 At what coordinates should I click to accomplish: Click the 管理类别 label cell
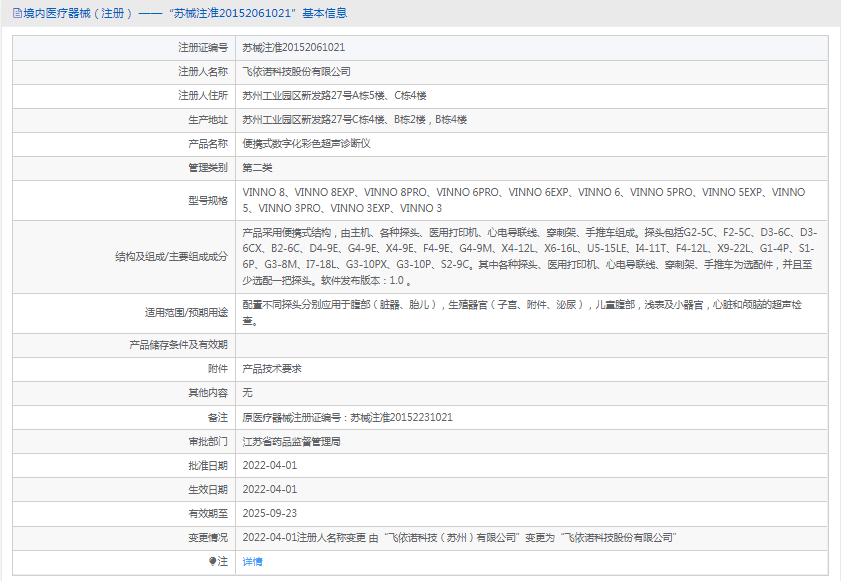[124, 168]
